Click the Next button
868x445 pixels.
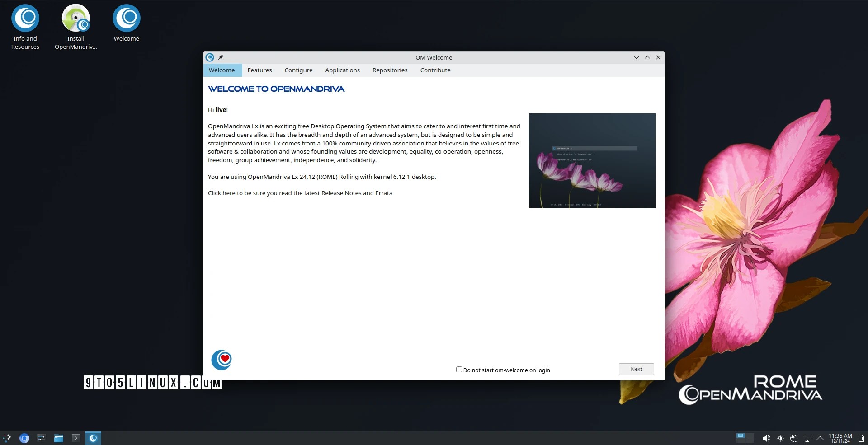click(x=636, y=369)
